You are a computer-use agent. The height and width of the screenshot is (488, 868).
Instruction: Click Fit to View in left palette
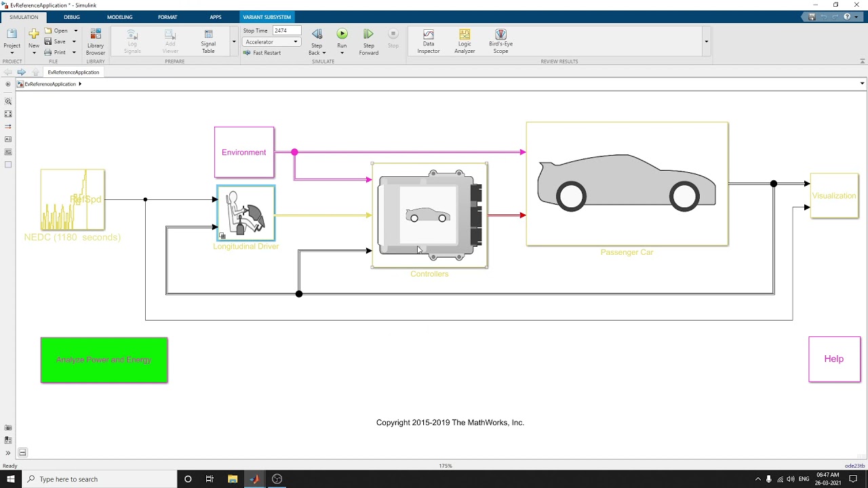point(8,114)
